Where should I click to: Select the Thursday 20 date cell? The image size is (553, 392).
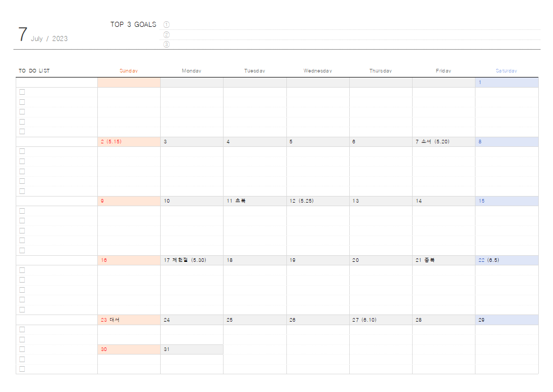[381, 260]
